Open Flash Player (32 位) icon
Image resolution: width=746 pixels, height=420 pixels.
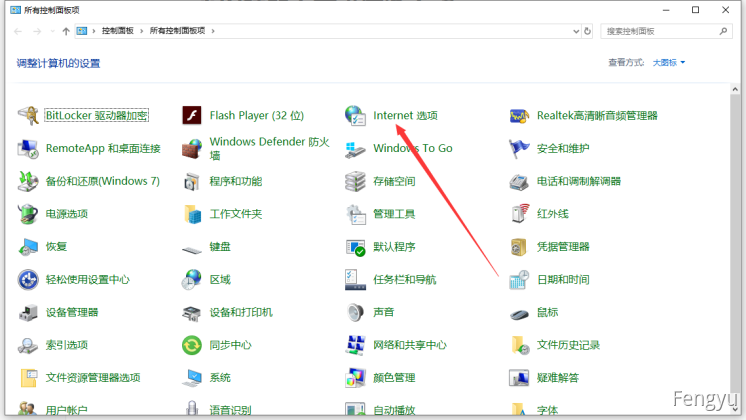point(192,116)
